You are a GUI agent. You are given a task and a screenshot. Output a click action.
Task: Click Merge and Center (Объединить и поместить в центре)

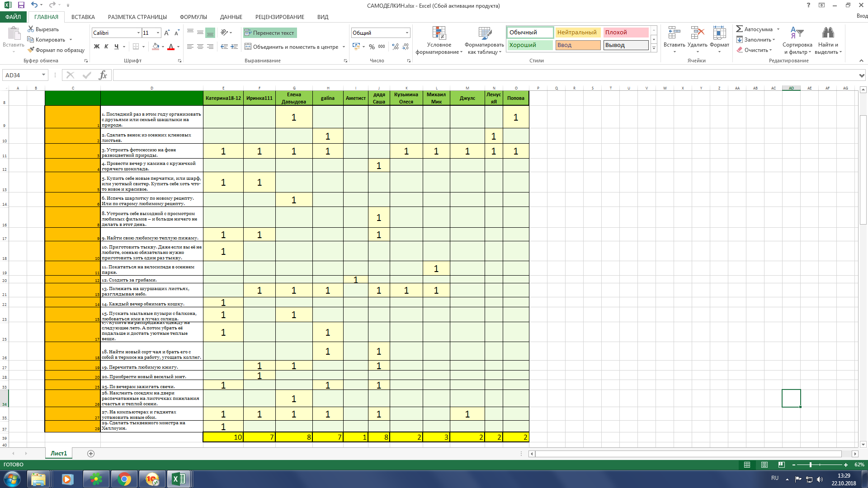(292, 47)
